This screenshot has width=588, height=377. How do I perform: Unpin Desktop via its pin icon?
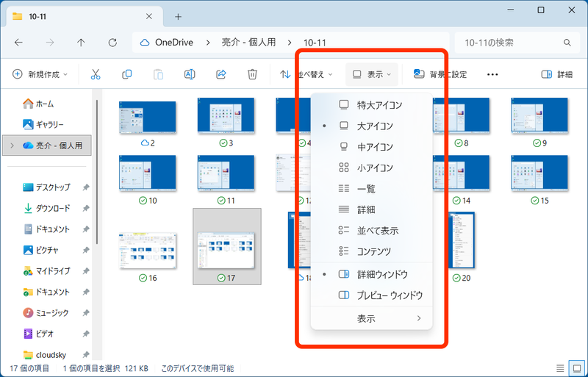click(x=86, y=187)
